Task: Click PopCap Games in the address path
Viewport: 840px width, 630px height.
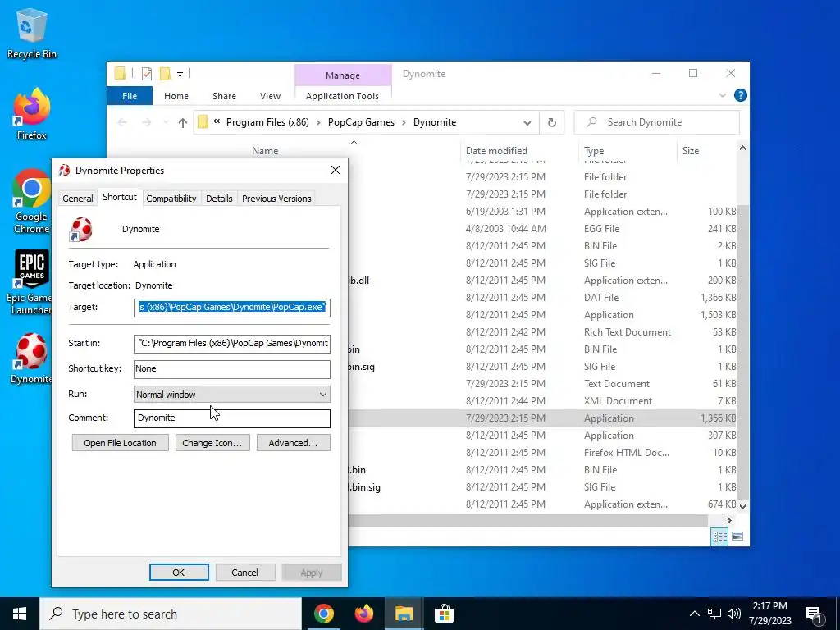Action: pos(361,122)
